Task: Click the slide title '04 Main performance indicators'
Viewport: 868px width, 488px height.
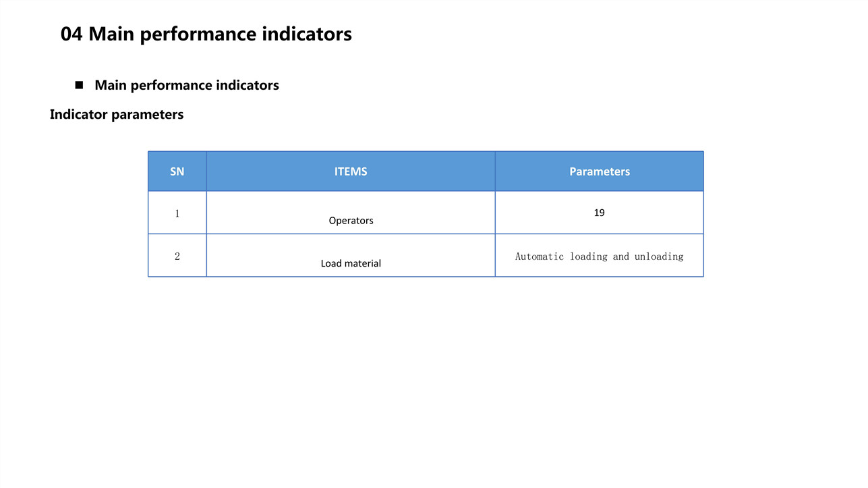Action: tap(206, 34)
